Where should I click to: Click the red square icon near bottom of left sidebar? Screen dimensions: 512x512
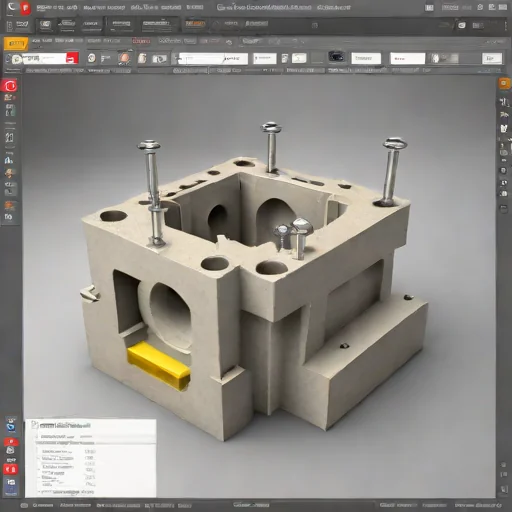pyautogui.click(x=10, y=470)
